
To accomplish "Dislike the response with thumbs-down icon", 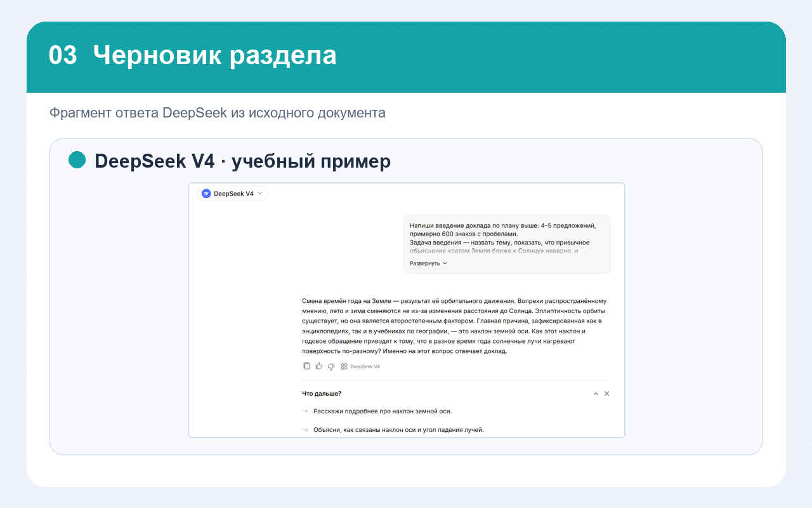I will click(331, 366).
